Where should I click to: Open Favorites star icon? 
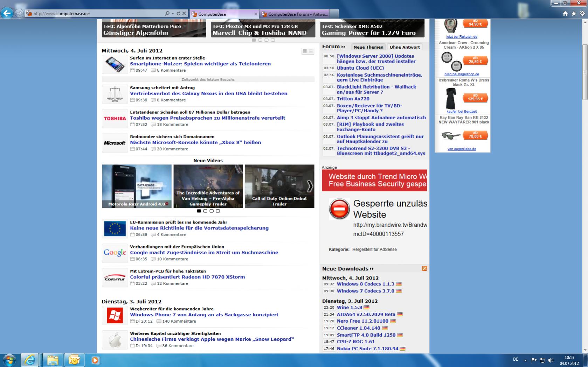coord(574,14)
